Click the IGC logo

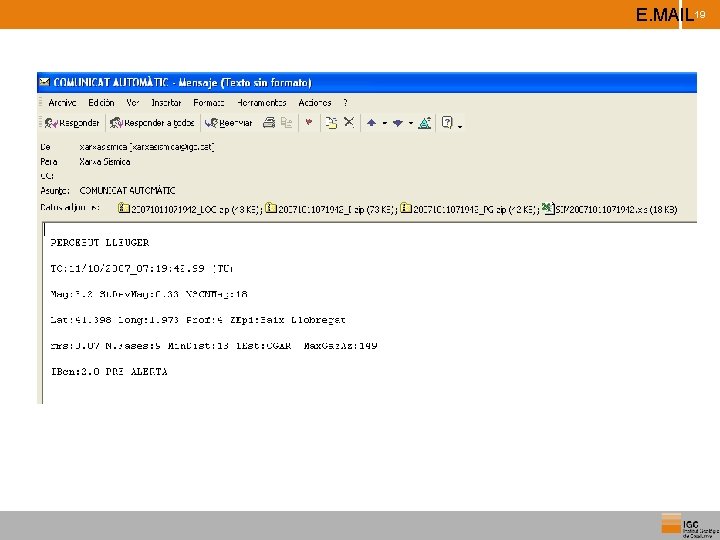coord(690,526)
